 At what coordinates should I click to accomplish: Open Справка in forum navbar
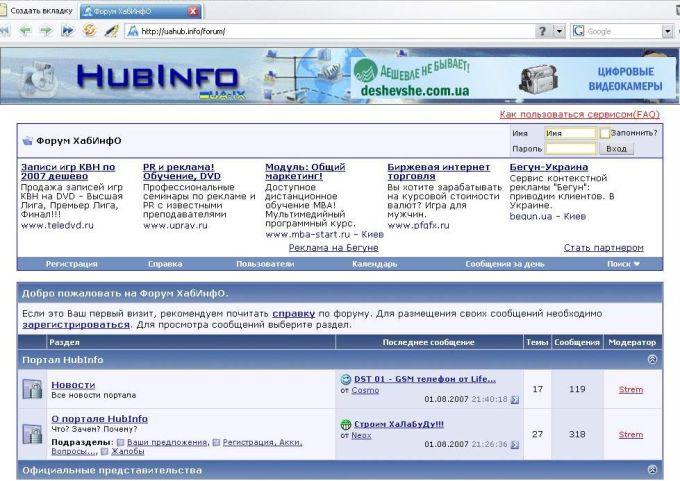(x=165, y=264)
